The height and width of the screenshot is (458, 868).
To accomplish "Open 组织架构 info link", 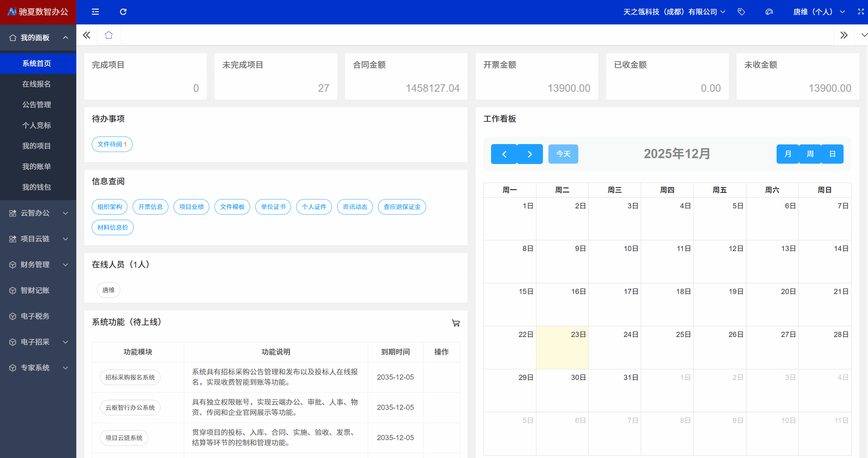I will [110, 207].
